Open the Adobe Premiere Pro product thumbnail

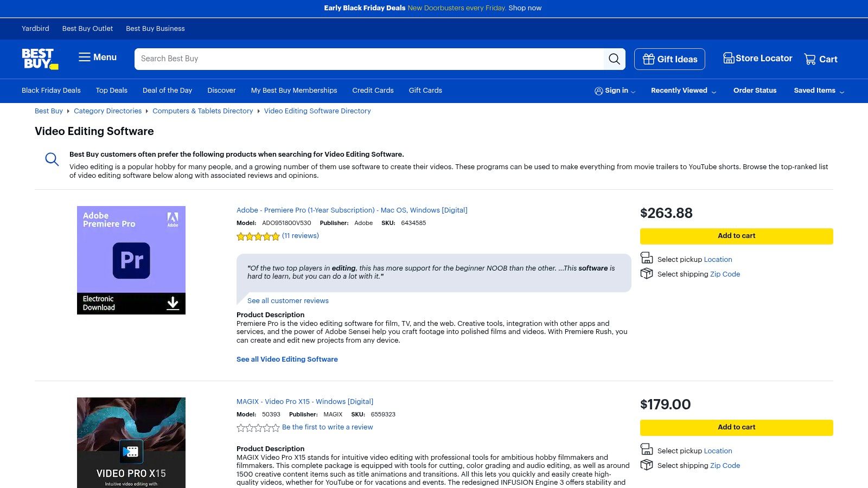131,260
